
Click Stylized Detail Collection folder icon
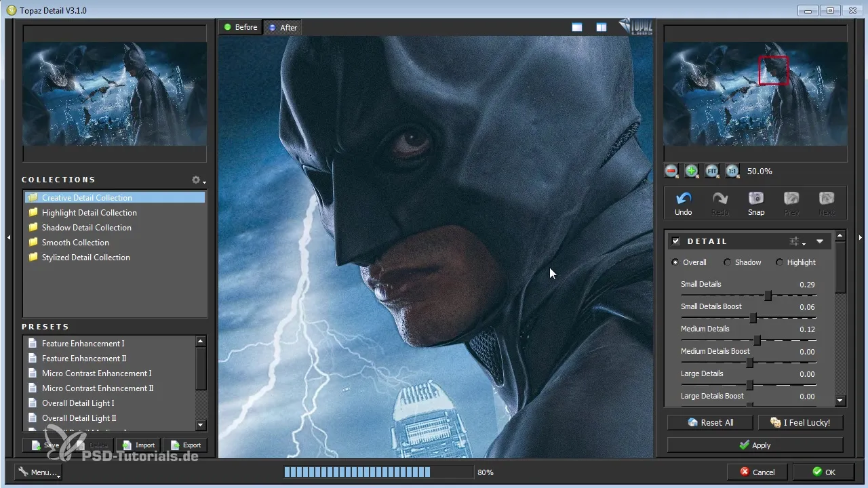coord(33,258)
